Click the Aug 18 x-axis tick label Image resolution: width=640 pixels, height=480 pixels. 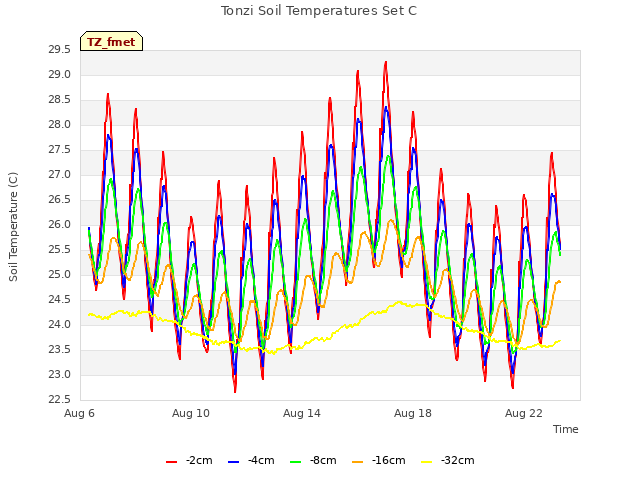[413, 413]
